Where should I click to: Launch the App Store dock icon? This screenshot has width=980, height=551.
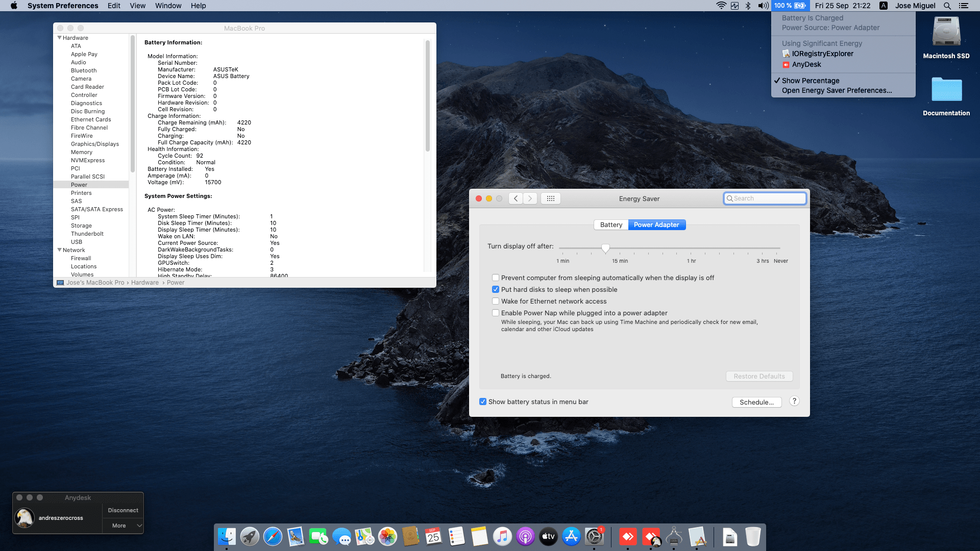tap(571, 537)
